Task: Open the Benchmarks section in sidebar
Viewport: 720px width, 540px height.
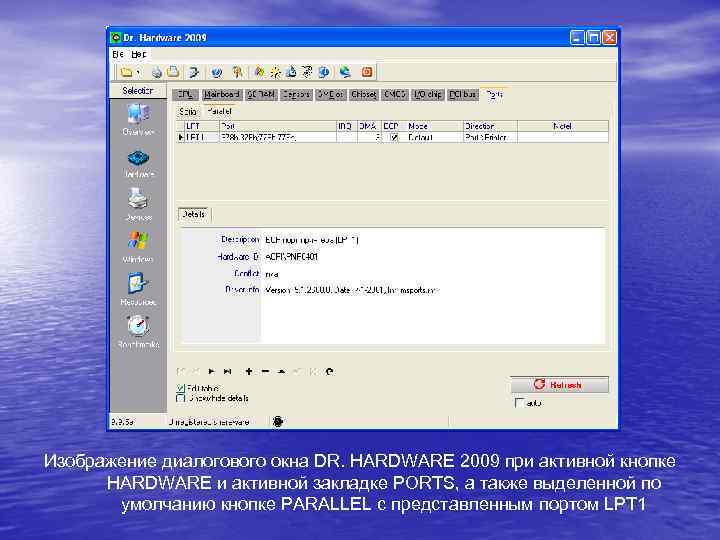Action: click(x=138, y=332)
